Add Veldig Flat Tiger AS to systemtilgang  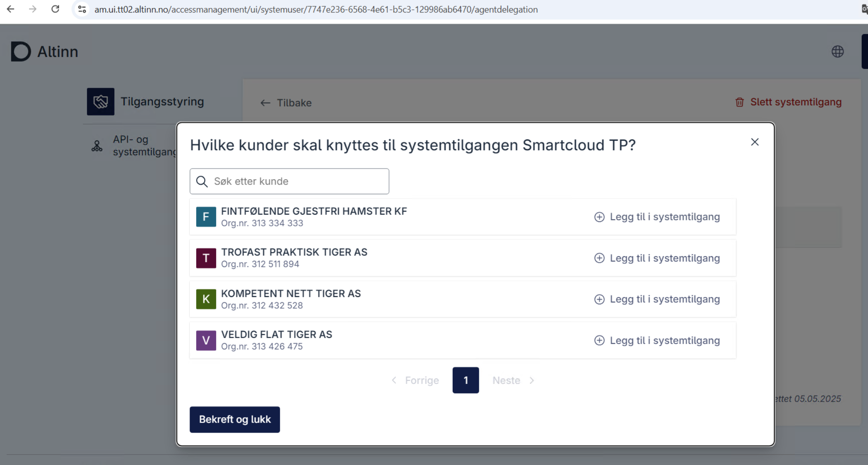(x=657, y=340)
